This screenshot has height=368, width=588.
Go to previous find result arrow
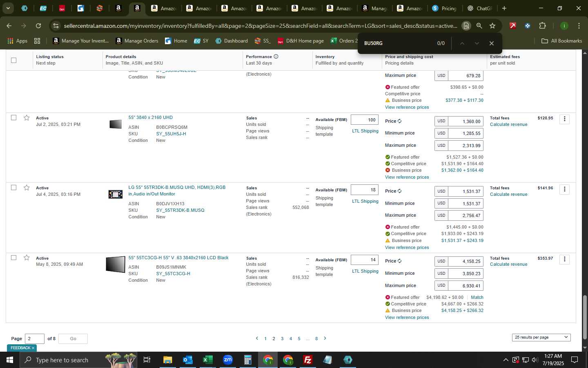coord(462,43)
